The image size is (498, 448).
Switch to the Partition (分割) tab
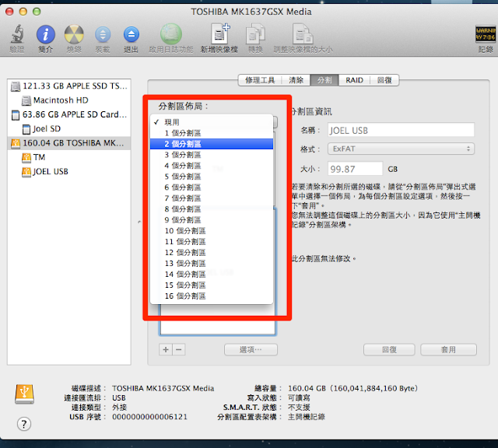(x=324, y=80)
